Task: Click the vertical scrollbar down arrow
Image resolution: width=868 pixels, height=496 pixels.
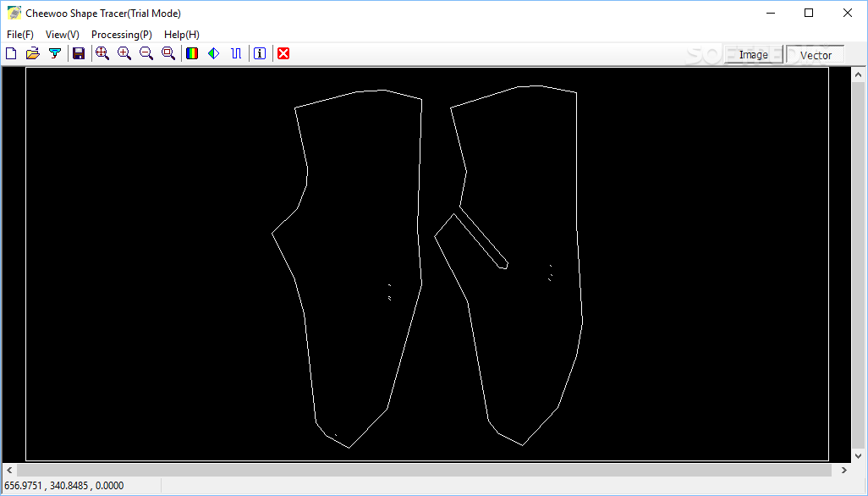Action: 858,455
